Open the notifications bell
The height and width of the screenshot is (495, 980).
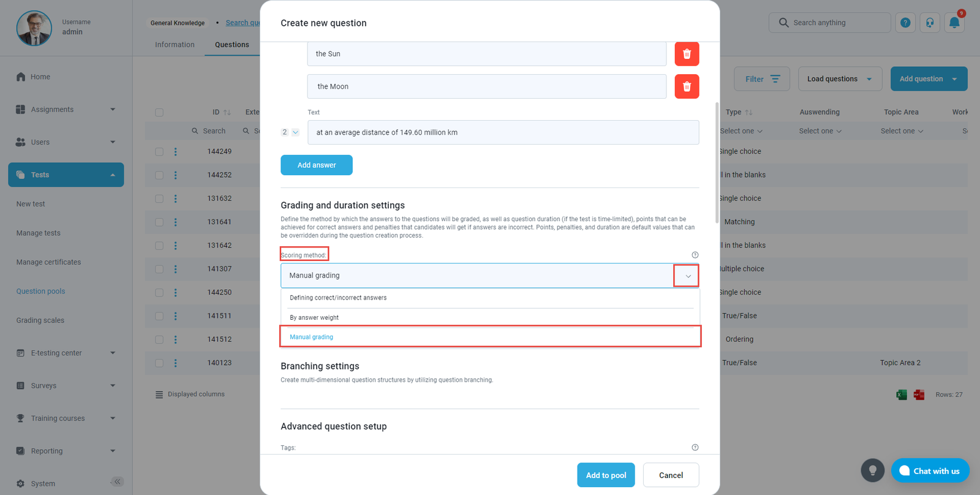[x=954, y=23]
